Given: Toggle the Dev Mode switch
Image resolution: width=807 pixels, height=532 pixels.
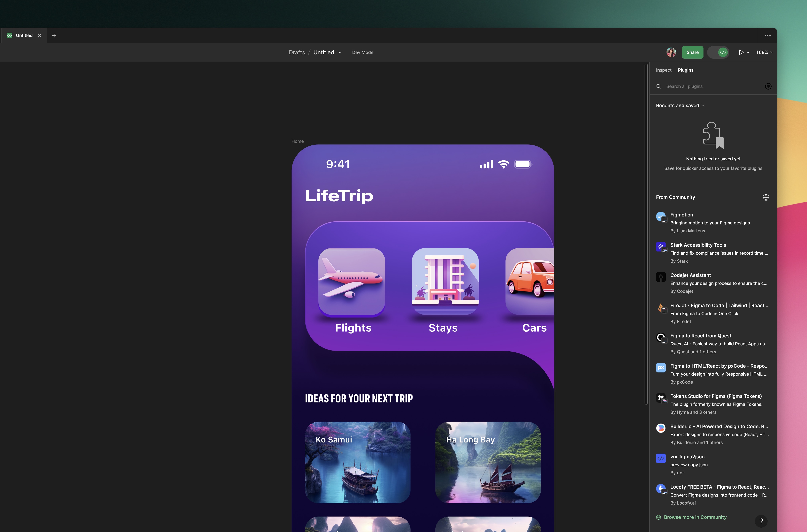Looking at the screenshot, I should [x=718, y=52].
